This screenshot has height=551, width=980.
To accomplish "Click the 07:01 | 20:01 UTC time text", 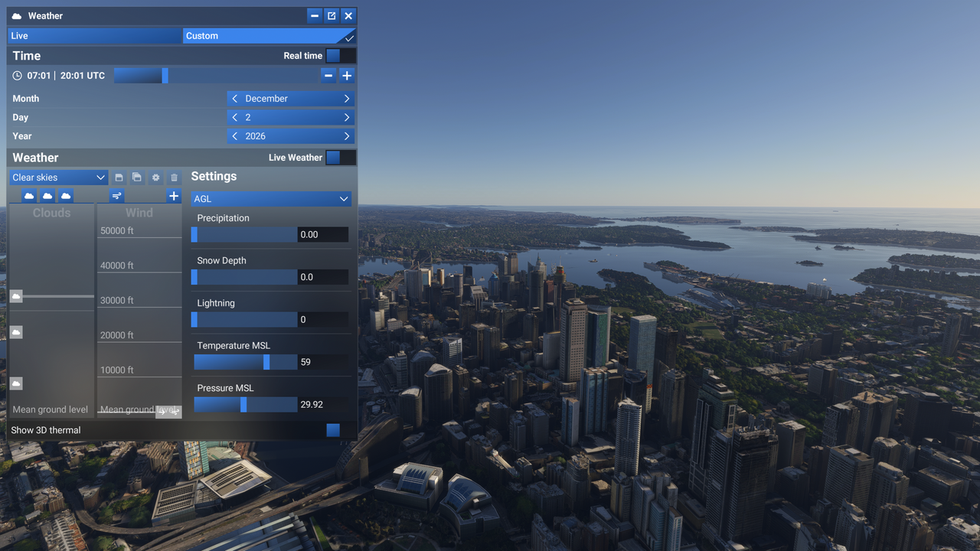I will tap(66, 76).
